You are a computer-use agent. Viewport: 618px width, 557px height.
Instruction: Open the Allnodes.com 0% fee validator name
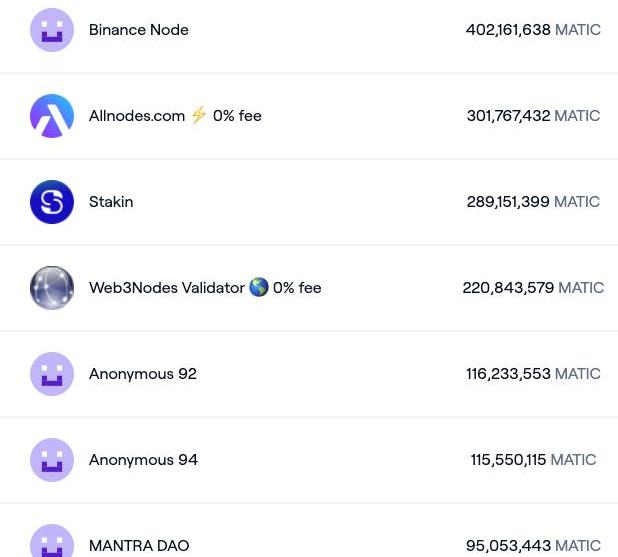click(175, 116)
